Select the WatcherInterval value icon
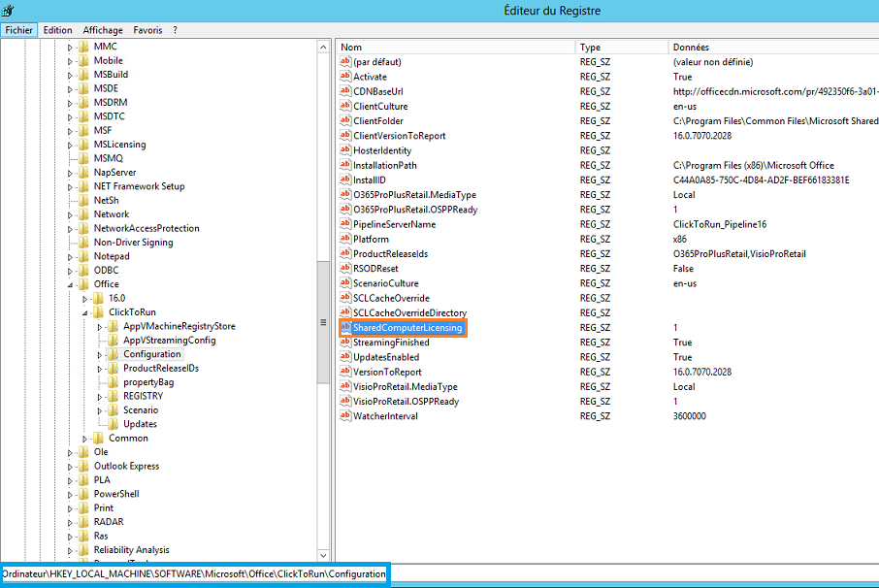The width and height of the screenshot is (879, 588). 345,416
